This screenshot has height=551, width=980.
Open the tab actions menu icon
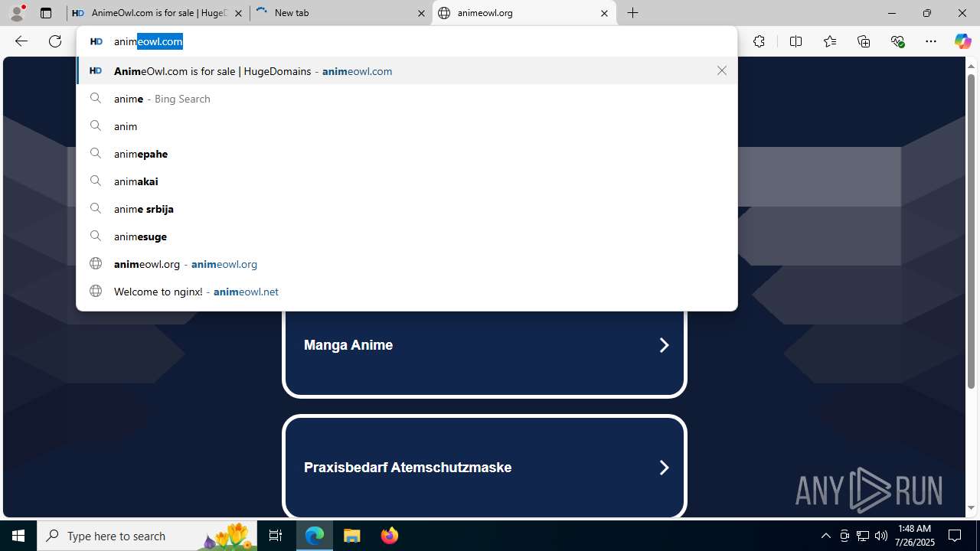click(x=46, y=13)
